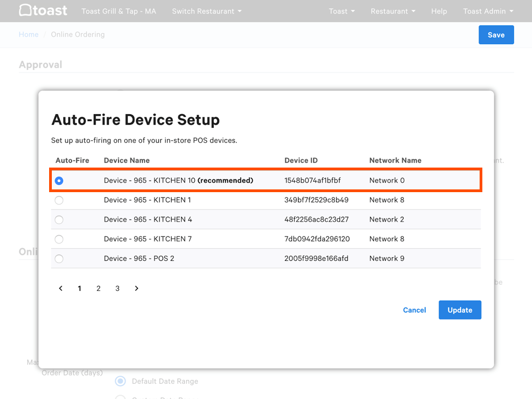Select Device - 965 - KITCHEN 7 radio button
The width and height of the screenshot is (532, 399).
click(59, 239)
